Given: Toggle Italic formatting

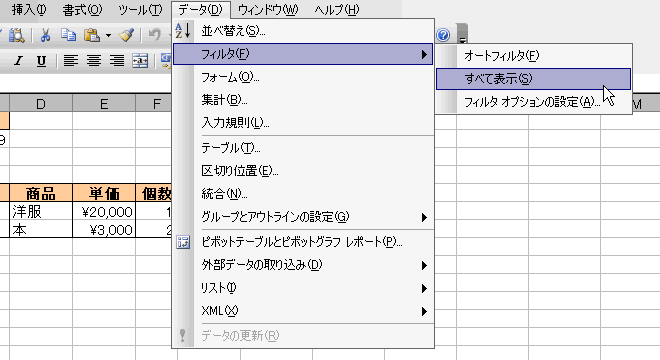Looking at the screenshot, I should (18, 61).
